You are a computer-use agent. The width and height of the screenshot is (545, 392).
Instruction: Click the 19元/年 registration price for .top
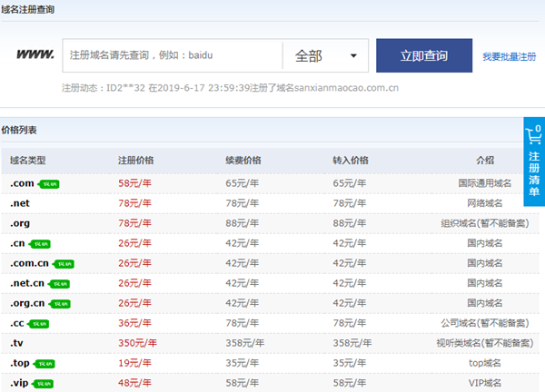(134, 363)
